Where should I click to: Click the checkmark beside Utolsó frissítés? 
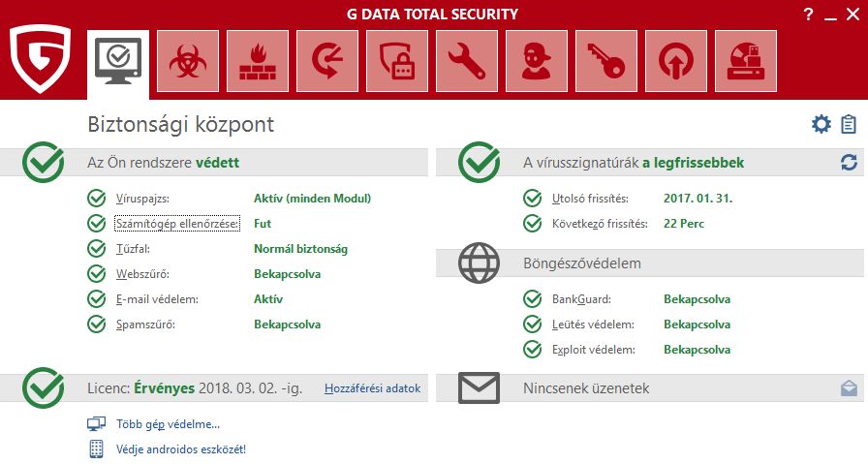(532, 199)
